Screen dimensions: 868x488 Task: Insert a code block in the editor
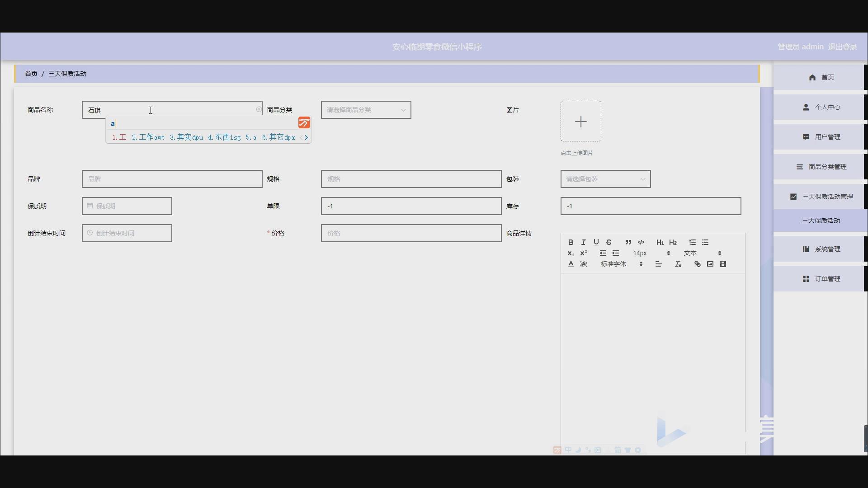pyautogui.click(x=641, y=242)
